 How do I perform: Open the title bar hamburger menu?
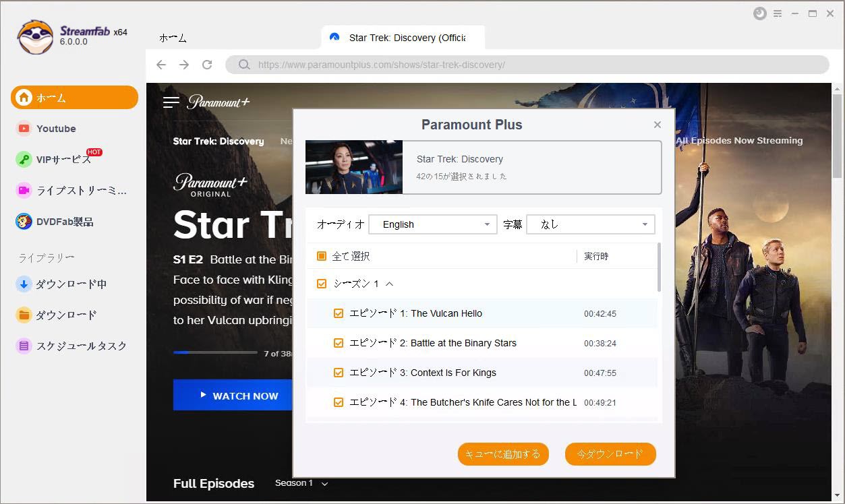click(x=778, y=13)
